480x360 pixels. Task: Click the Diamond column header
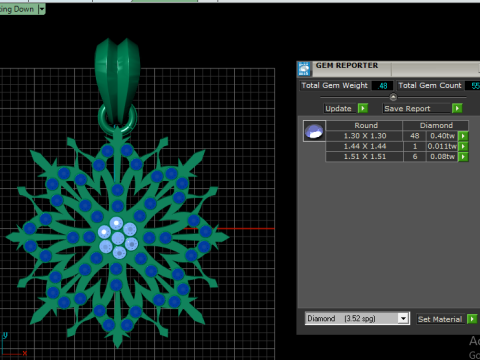436,125
